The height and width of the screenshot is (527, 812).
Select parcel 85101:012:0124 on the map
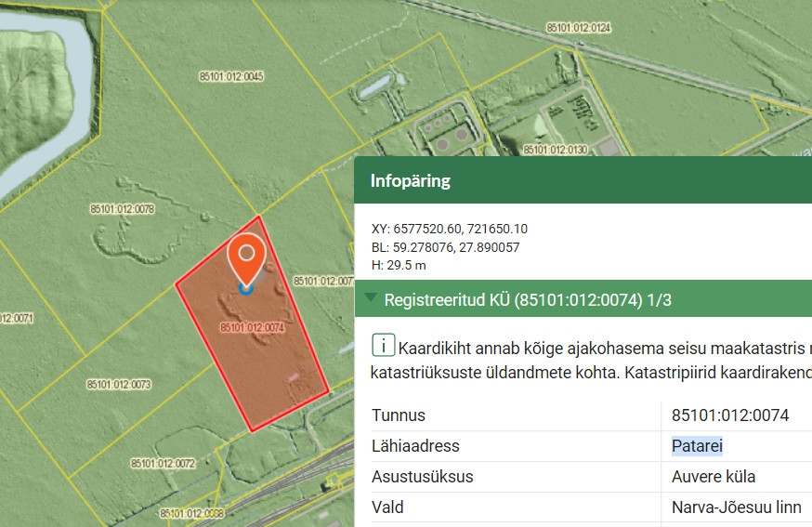pyautogui.click(x=578, y=28)
